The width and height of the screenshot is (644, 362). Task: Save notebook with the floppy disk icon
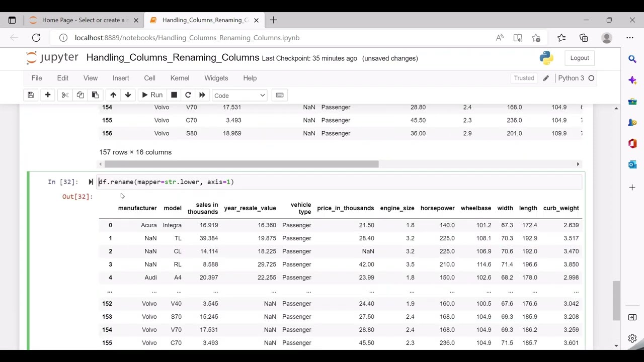[x=31, y=95]
